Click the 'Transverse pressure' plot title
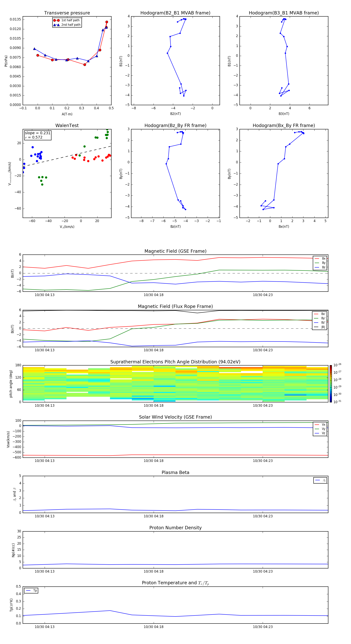 tap(67, 13)
